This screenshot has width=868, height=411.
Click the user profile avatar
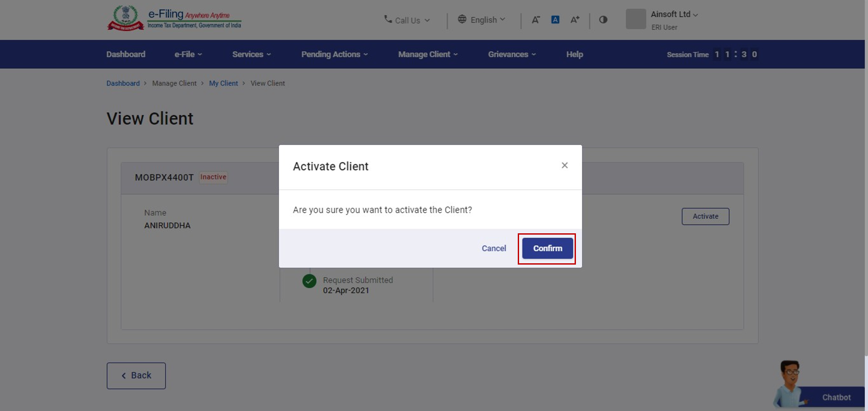click(x=636, y=19)
